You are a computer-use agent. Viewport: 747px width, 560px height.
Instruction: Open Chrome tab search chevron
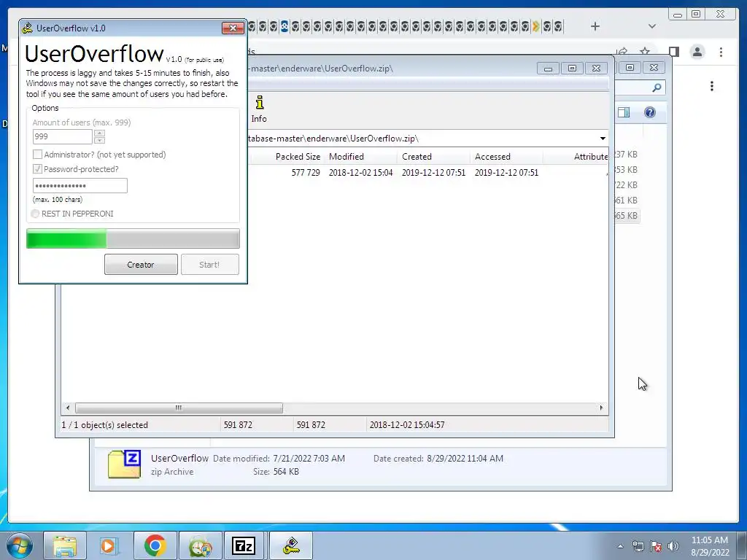point(652,26)
